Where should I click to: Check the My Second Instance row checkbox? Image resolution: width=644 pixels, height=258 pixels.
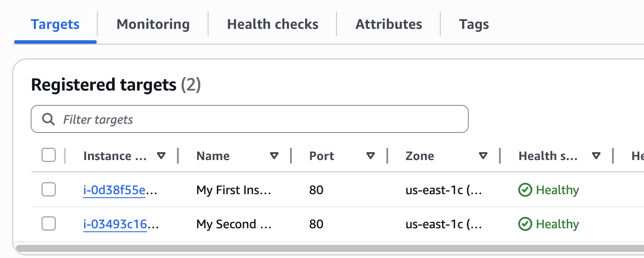click(x=49, y=224)
